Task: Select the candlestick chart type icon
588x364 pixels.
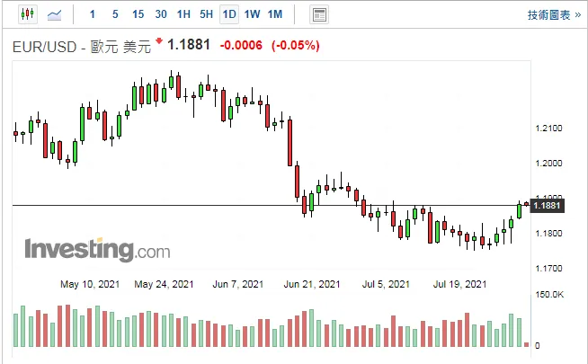Action: click(x=28, y=14)
